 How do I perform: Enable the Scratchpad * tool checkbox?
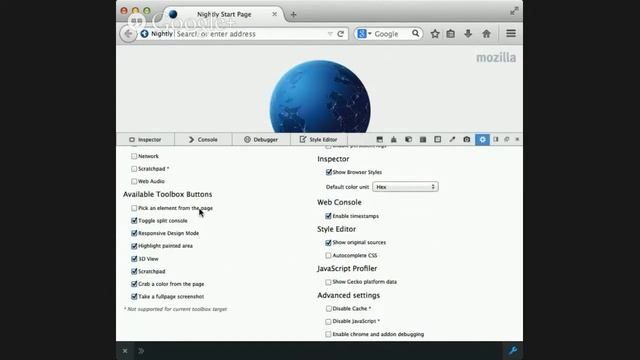pos(134,169)
